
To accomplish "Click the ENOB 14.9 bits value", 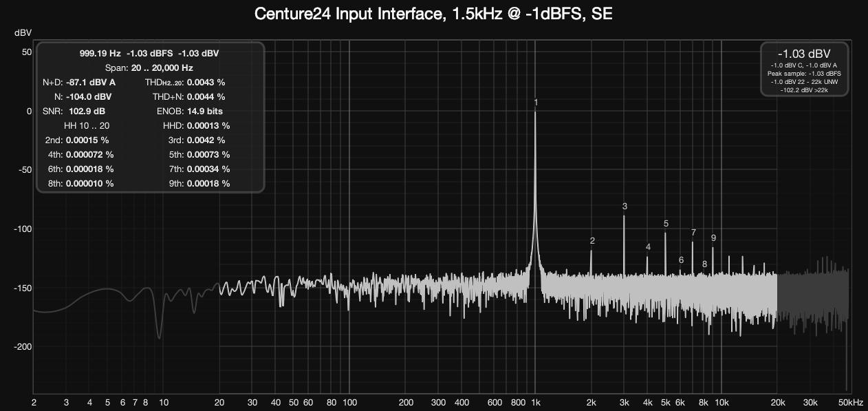I will tap(205, 111).
